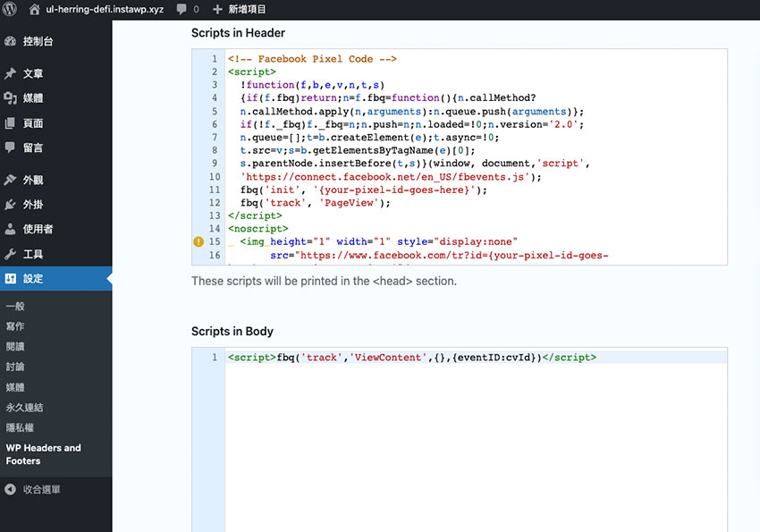This screenshot has width=760, height=532.
Task: Click the pushpin icon for posts
Action: click(10, 73)
